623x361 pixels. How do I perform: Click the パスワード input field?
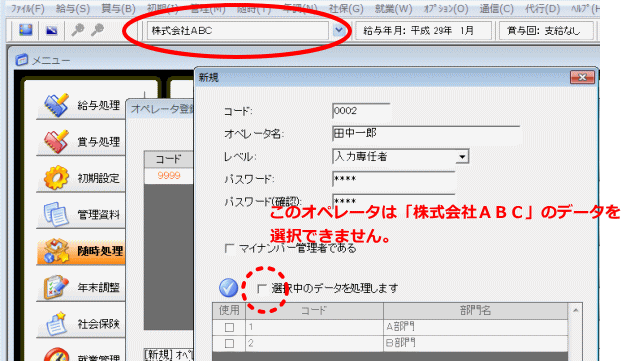click(393, 179)
